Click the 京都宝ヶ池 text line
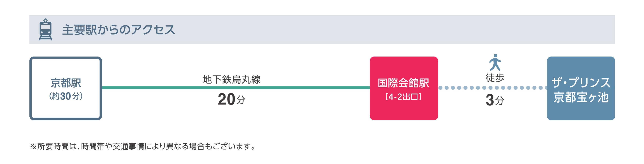This screenshot has height=164, width=644. click(581, 97)
